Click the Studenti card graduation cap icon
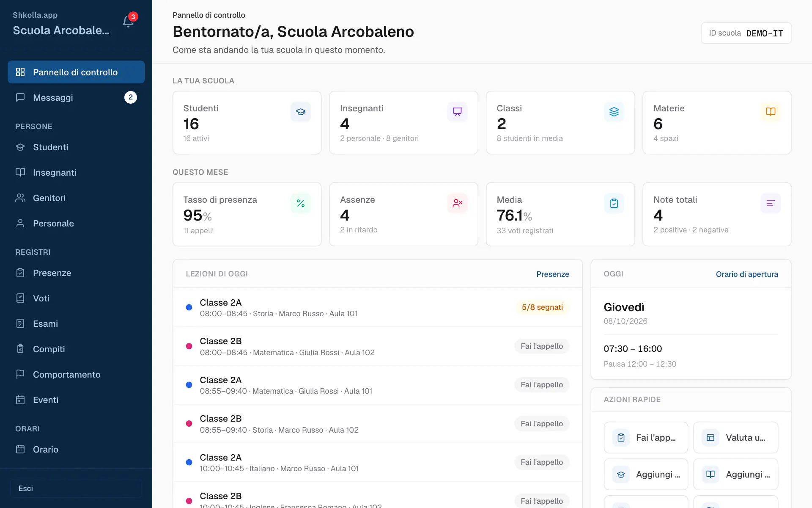This screenshot has width=812, height=508. (x=301, y=112)
